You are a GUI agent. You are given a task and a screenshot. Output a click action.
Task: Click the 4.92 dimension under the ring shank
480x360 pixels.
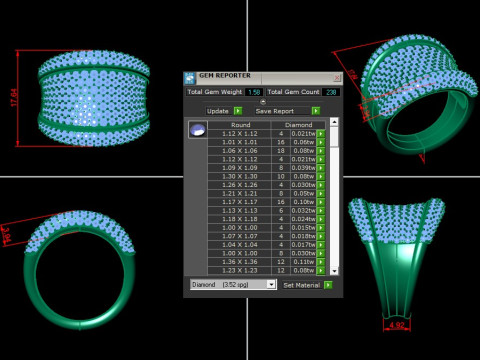pyautogui.click(x=397, y=325)
